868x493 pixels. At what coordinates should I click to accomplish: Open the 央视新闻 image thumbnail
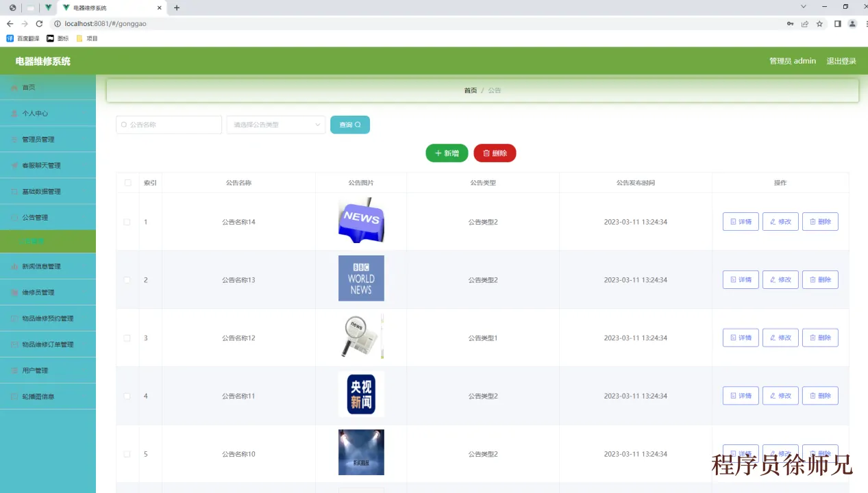pos(361,394)
